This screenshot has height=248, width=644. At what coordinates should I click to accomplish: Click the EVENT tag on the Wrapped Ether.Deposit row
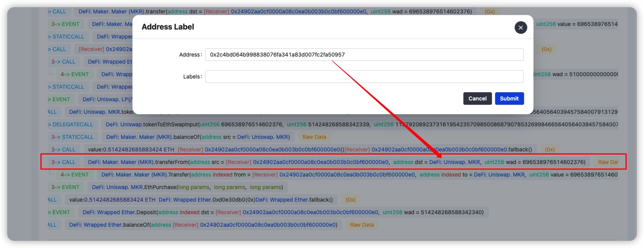tap(61, 212)
